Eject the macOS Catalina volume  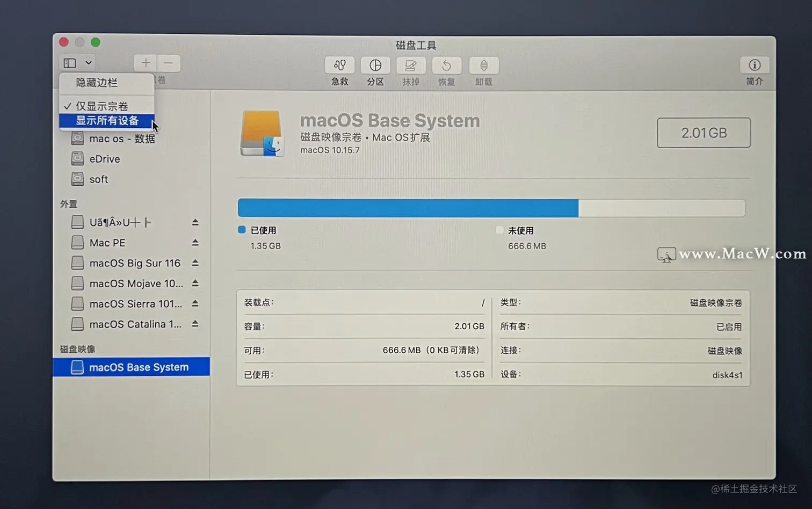(x=195, y=324)
